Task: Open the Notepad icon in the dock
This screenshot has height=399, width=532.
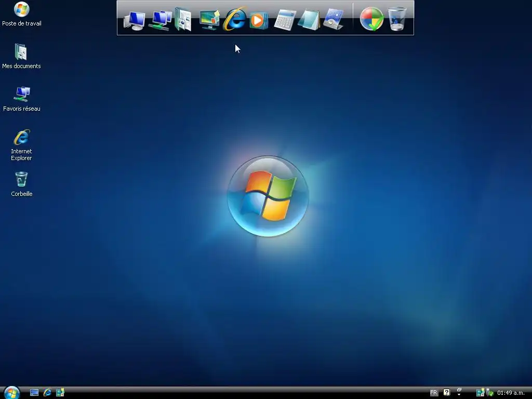Action: [309, 20]
